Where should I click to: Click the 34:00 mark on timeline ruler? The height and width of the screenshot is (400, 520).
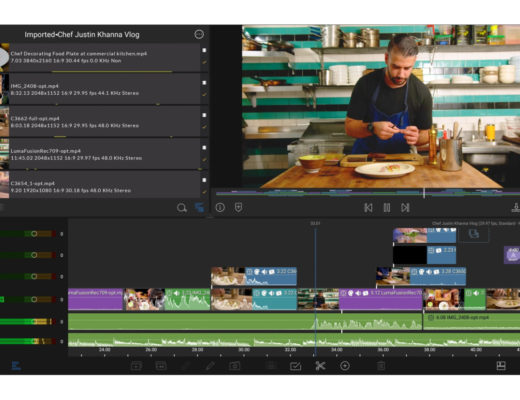[x=337, y=350]
